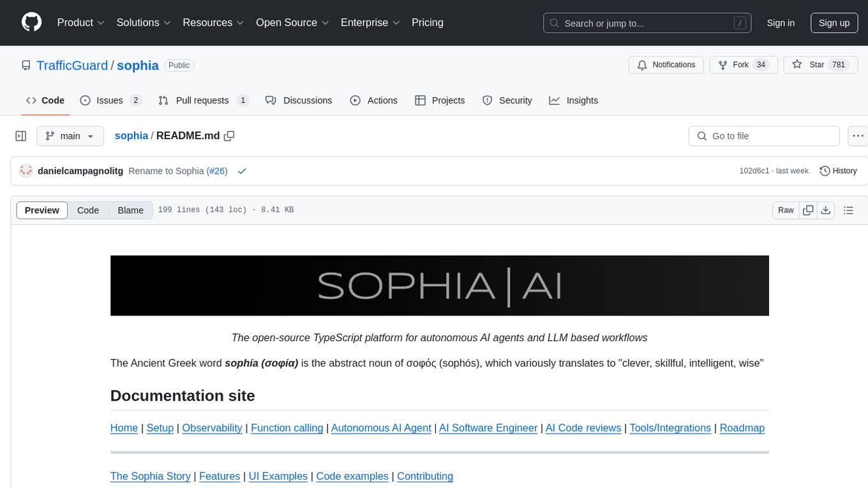Open the Tools/Integrations link
This screenshot has width=868, height=488.
pyautogui.click(x=670, y=428)
